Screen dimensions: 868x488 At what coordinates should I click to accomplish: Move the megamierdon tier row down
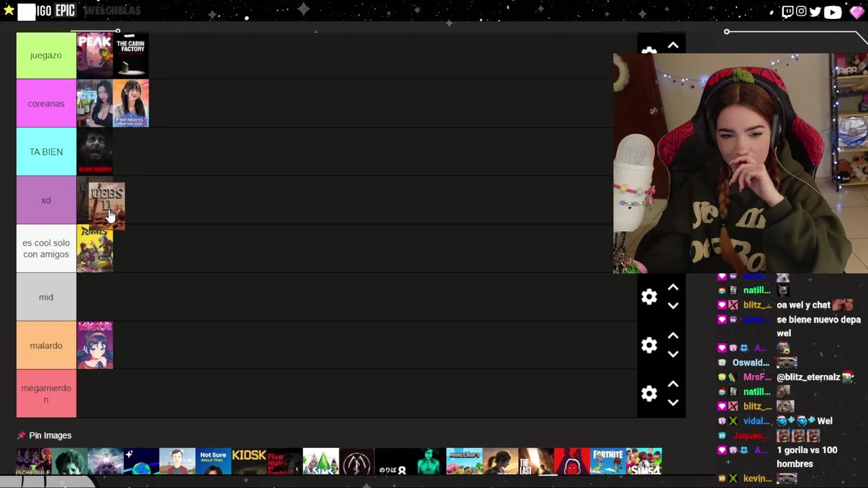pos(673,403)
